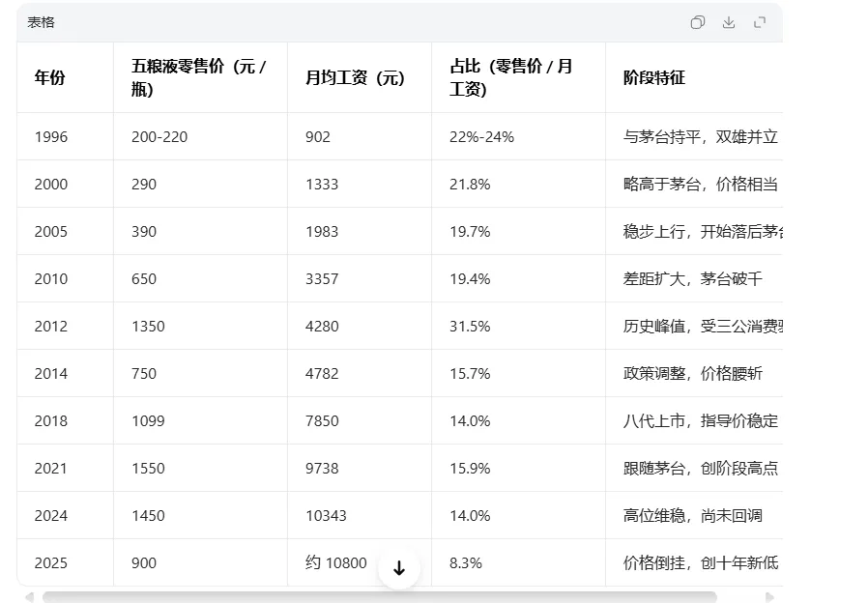Select the wage cell 3357

click(x=360, y=279)
